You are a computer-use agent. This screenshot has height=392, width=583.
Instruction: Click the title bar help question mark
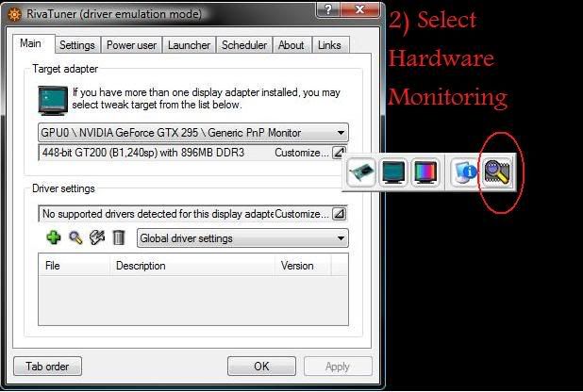(326, 11)
